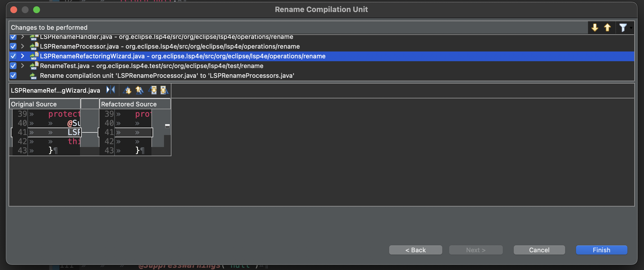Click the yellow up arrow in Changes toolbar
The width and height of the screenshot is (644, 270).
click(608, 28)
